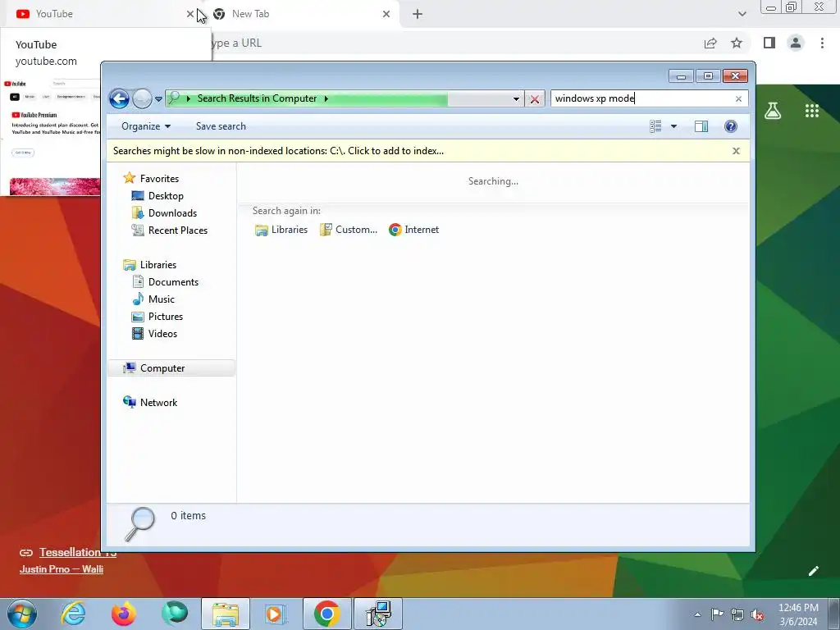Expand the arrow after 'Search Results in Computer'

(326, 98)
